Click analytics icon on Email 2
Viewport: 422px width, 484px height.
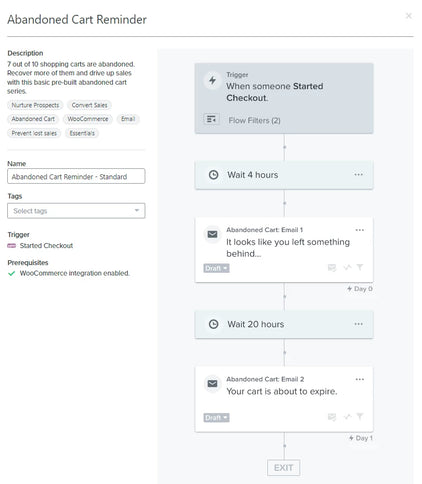point(347,417)
